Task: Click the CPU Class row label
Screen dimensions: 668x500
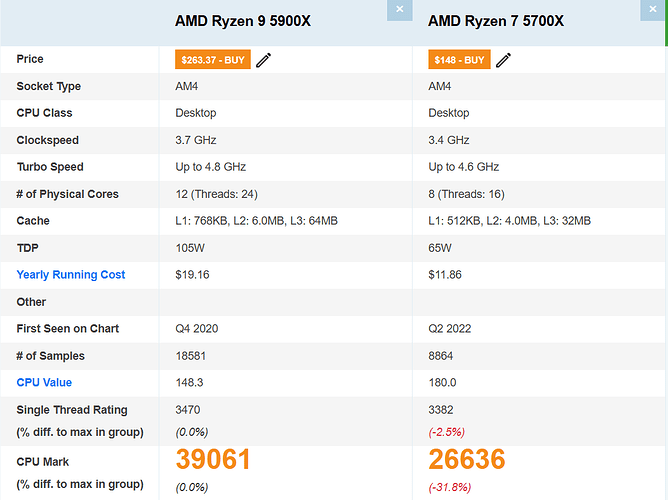Action: [44, 113]
